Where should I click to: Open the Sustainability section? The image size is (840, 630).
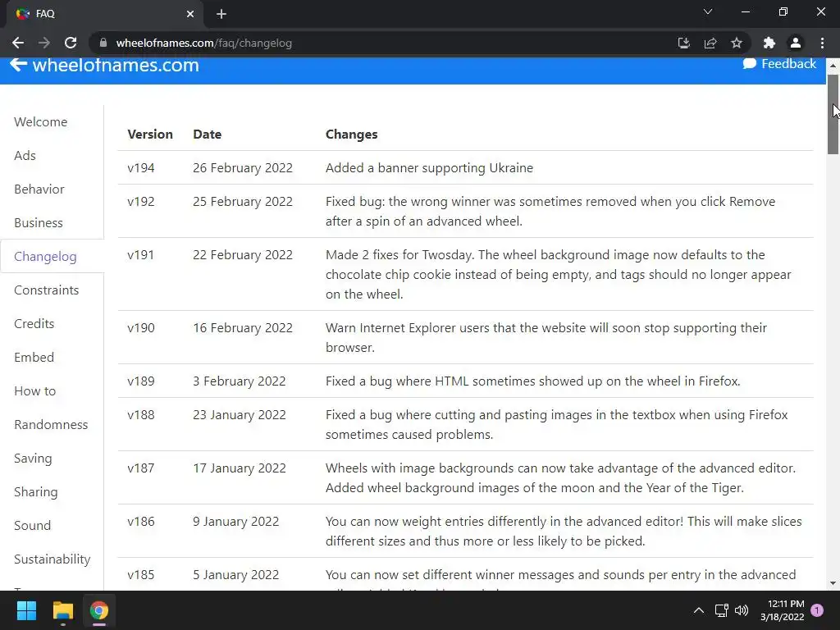(52, 559)
